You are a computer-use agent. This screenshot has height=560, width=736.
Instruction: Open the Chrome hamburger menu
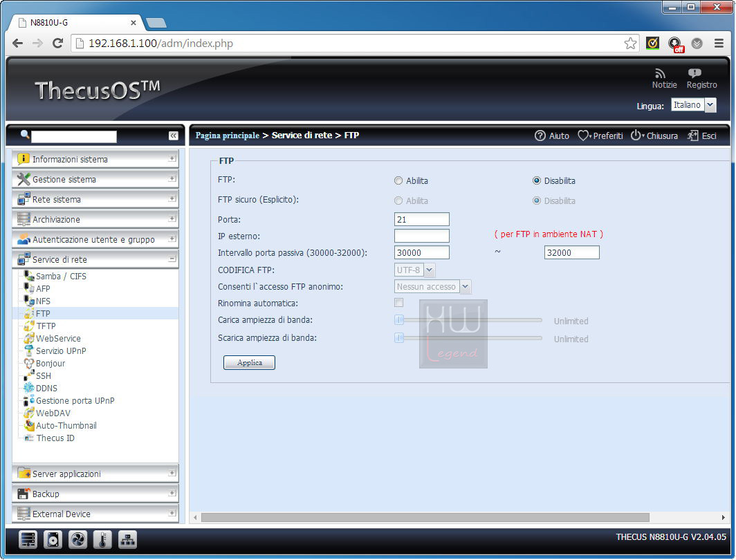click(x=719, y=44)
